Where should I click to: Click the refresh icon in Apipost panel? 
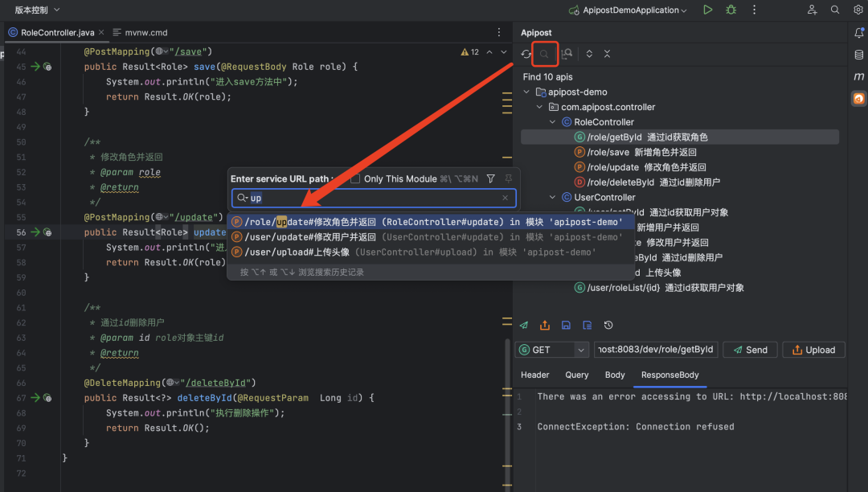pyautogui.click(x=526, y=54)
